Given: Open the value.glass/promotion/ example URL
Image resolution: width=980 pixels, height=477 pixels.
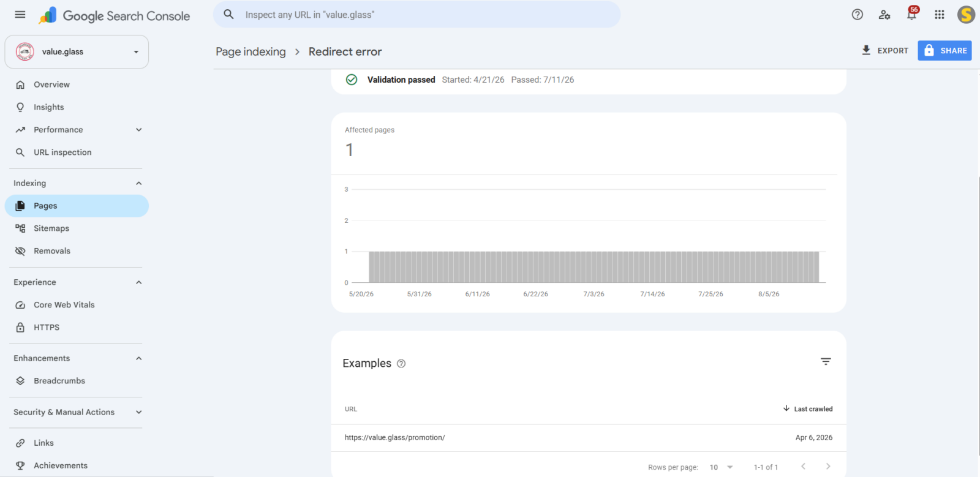Looking at the screenshot, I should pos(395,438).
